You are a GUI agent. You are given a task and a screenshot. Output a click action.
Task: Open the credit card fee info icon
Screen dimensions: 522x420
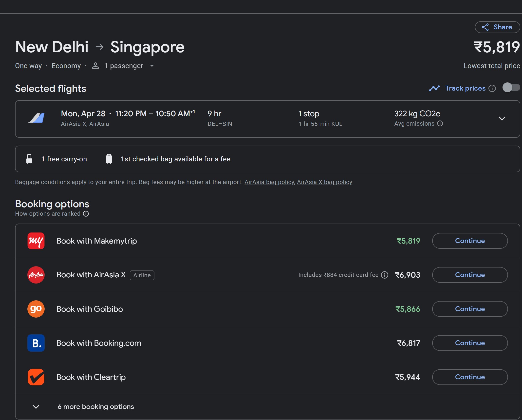(385, 275)
